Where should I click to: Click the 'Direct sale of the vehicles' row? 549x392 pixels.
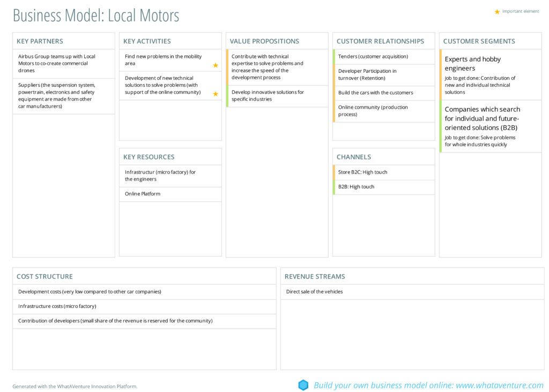click(412, 292)
